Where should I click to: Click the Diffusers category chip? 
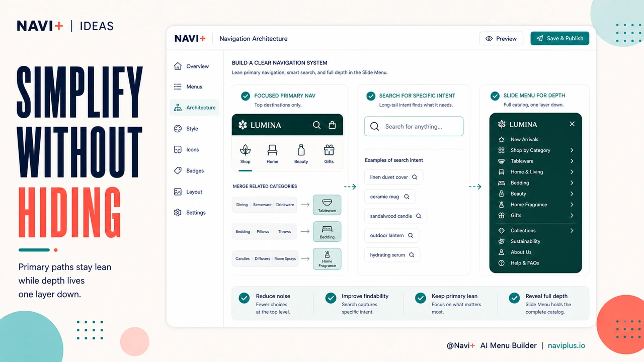click(263, 259)
